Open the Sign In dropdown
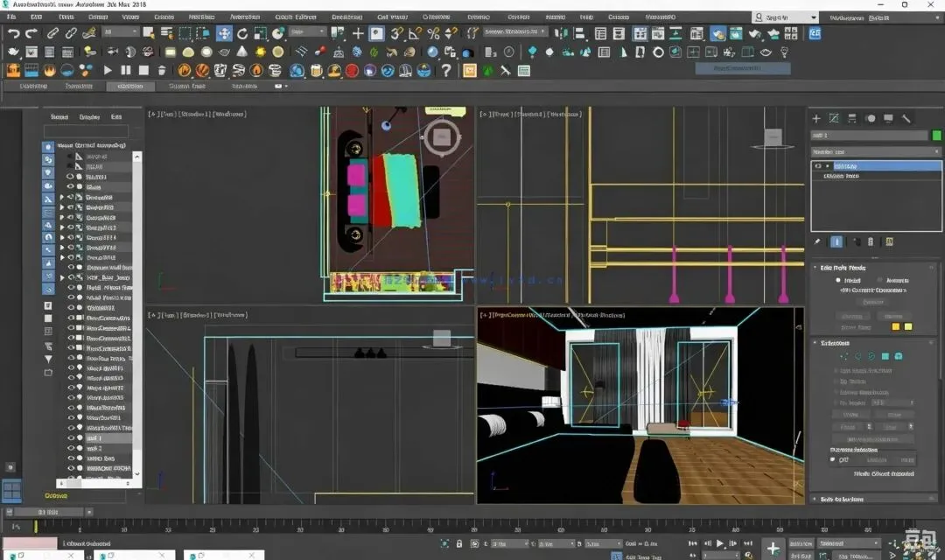The width and height of the screenshot is (945, 560). (786, 17)
